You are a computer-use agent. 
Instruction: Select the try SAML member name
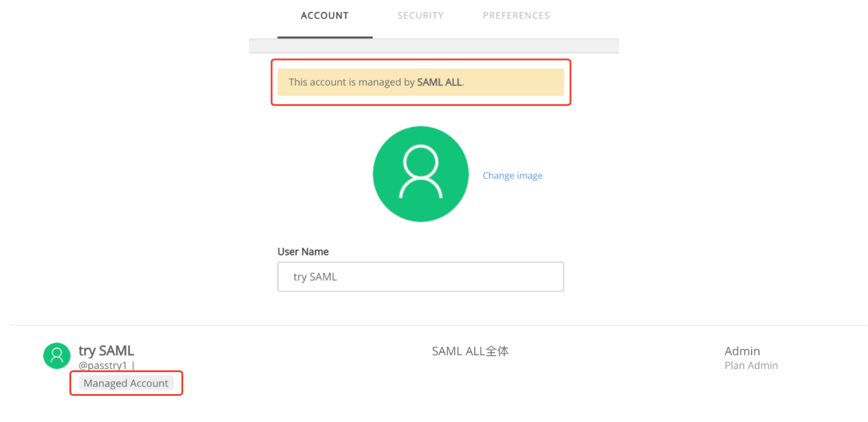coord(107,351)
